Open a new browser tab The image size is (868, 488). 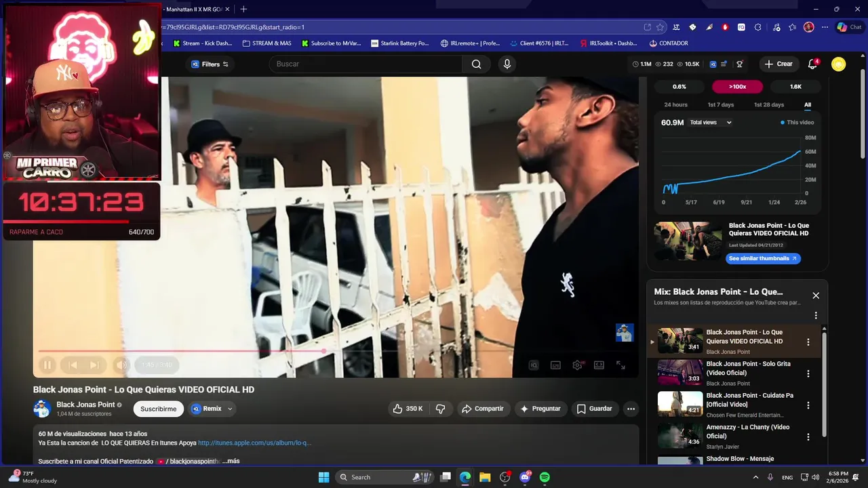(243, 9)
